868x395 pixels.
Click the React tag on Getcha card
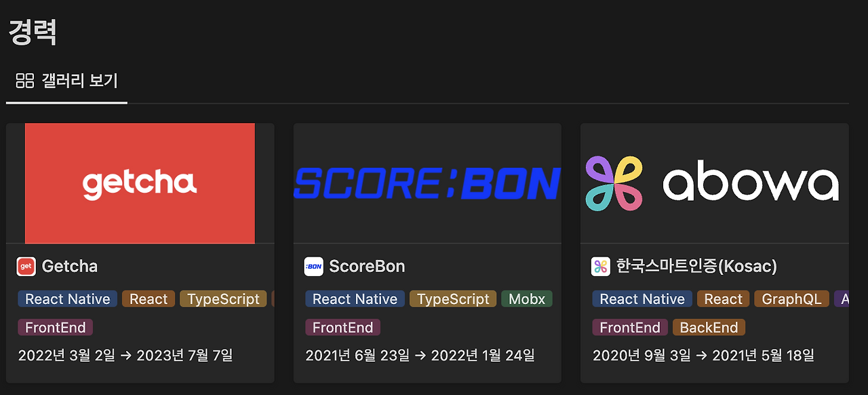click(x=149, y=299)
